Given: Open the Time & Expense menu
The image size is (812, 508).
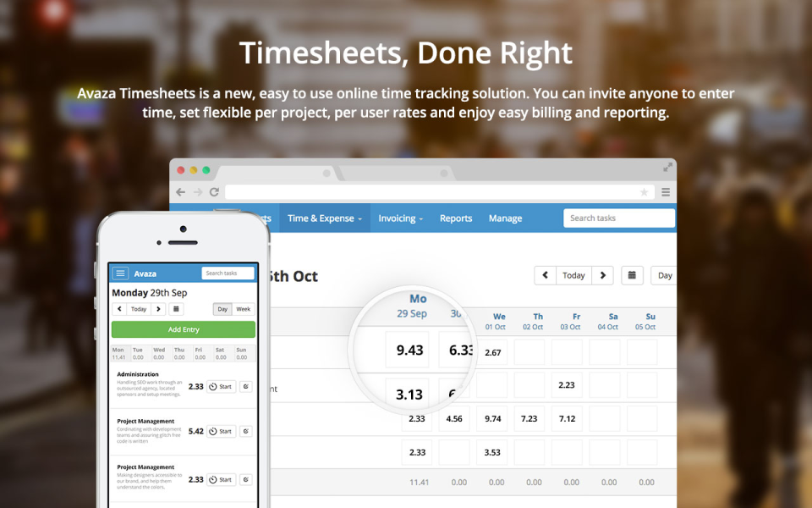Looking at the screenshot, I should click(325, 218).
